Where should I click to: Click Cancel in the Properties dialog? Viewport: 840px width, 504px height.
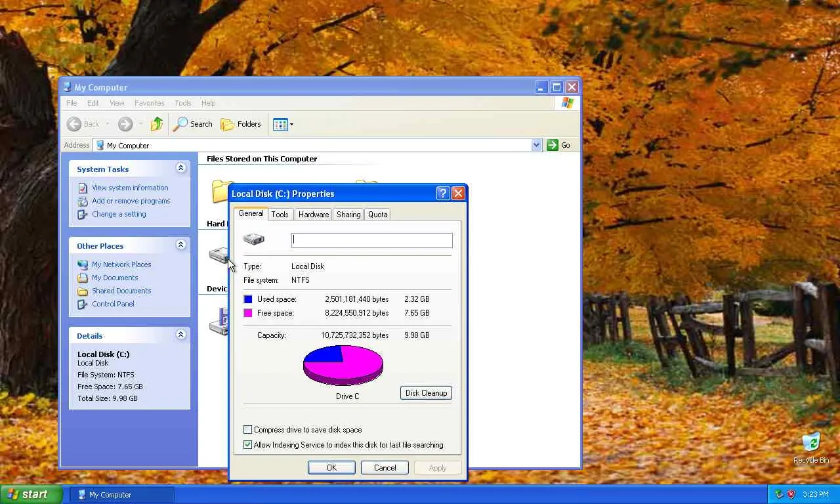(x=385, y=468)
